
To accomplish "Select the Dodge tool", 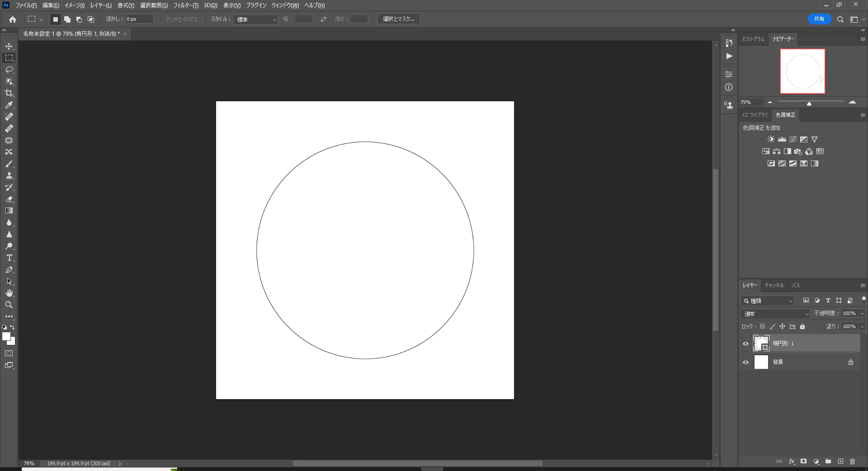I will click(9, 246).
